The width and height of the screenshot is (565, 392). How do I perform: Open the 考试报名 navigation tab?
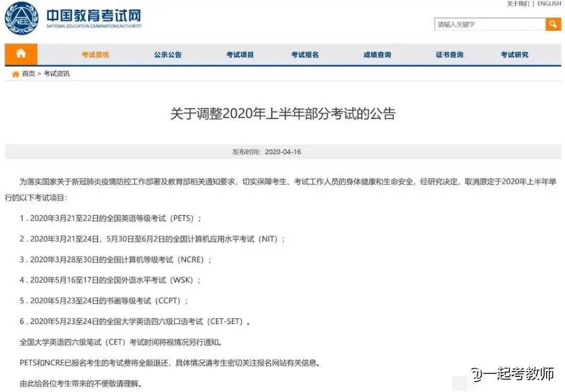(305, 55)
